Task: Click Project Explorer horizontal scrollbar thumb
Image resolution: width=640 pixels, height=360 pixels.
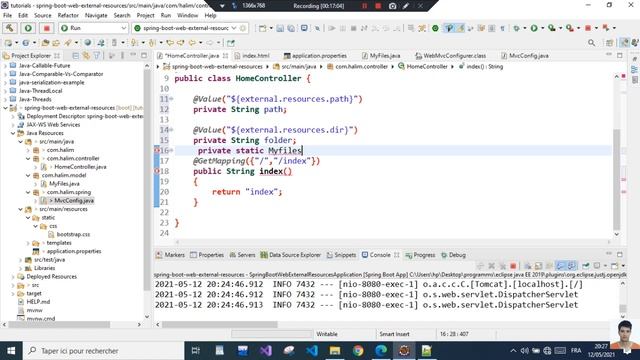Action: 59,325
